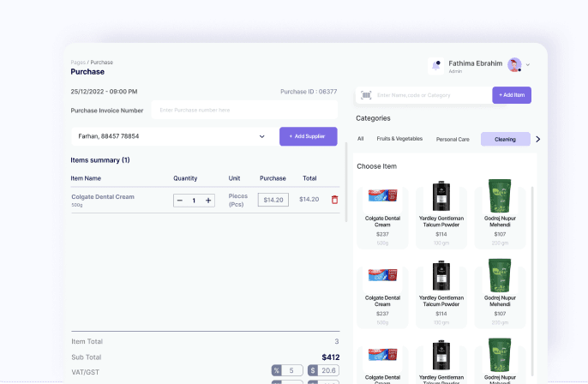Click the Pages breadcrumb link

coord(78,63)
